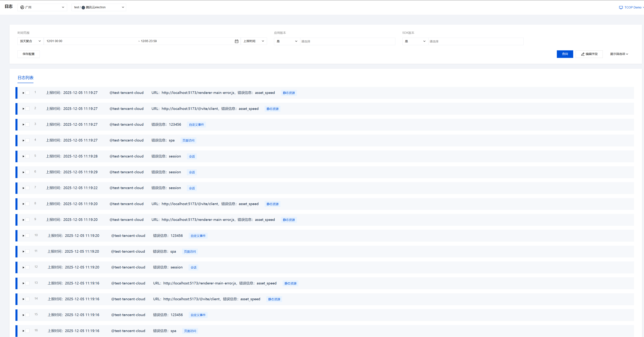Image resolution: width=644 pixels, height=337 pixels.
Task: Open the 展示筛选项 menu
Action: click(619, 54)
